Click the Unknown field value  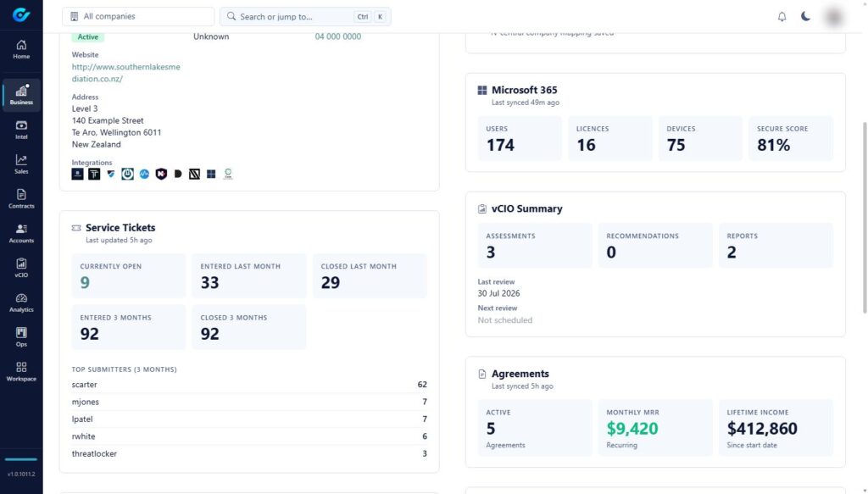pyautogui.click(x=211, y=36)
